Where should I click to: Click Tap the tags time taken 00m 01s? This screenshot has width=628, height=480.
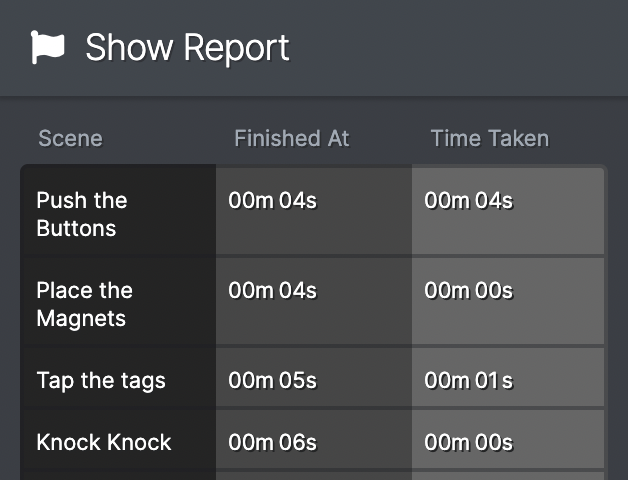click(469, 381)
